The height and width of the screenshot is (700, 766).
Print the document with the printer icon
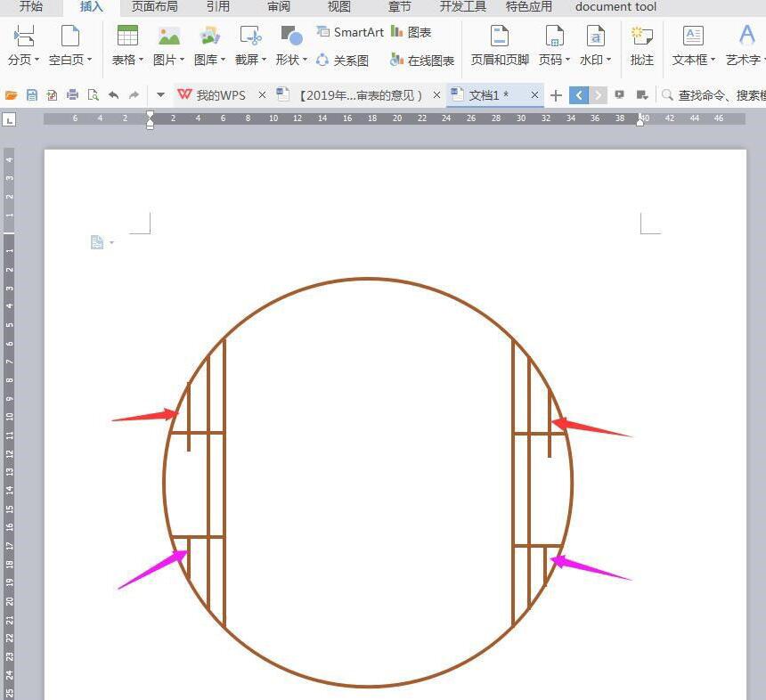point(72,94)
